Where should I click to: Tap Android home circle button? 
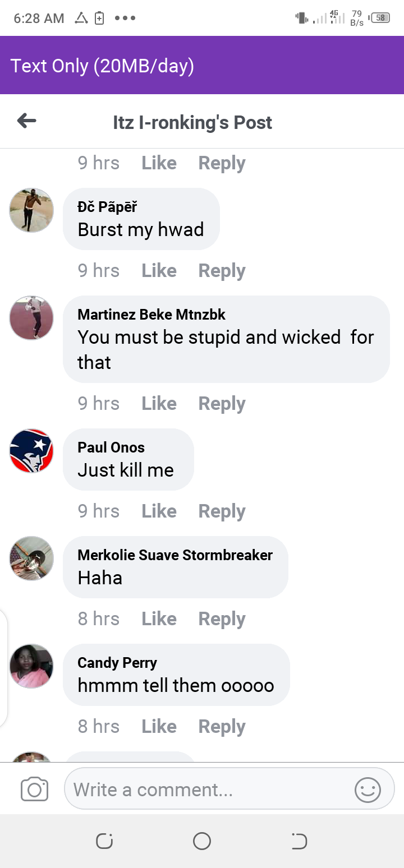click(202, 841)
